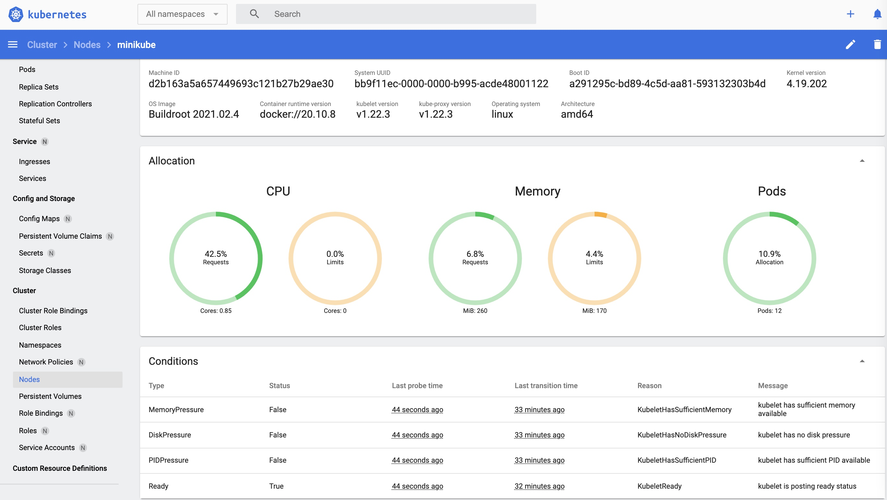
Task: Click the KubeletHasSufficientPID reason
Action: pos(677,461)
